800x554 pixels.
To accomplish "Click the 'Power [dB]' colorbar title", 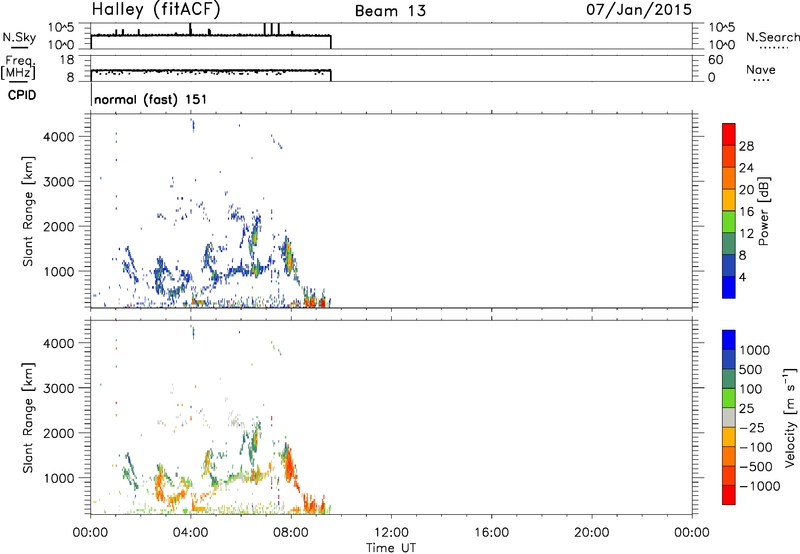I will tap(763, 211).
